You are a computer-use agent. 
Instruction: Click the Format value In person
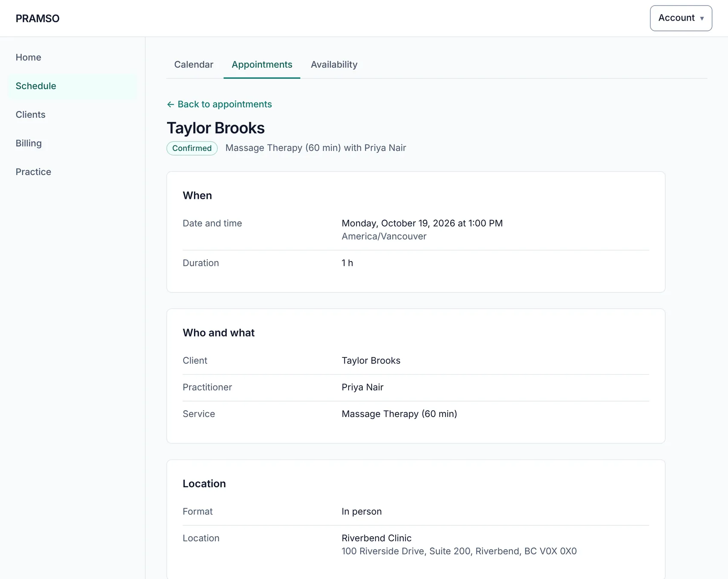[361, 512]
